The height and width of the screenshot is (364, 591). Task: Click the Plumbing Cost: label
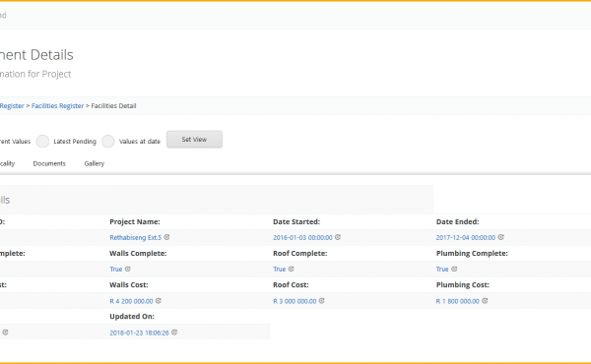463,285
